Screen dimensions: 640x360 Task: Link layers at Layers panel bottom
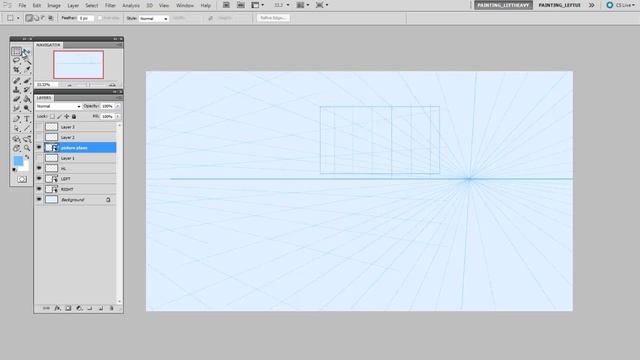(46, 308)
